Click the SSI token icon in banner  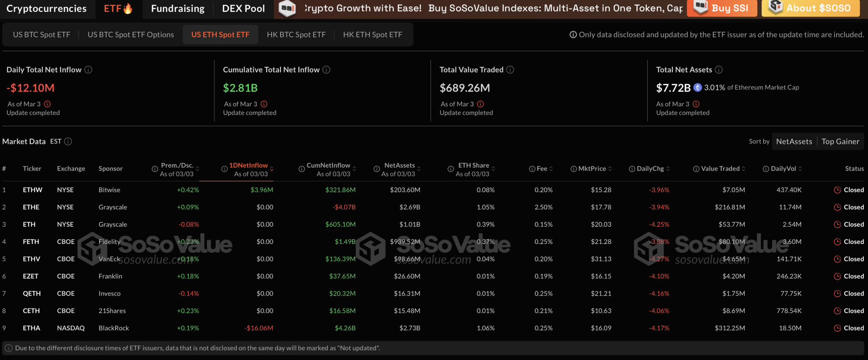[x=287, y=8]
